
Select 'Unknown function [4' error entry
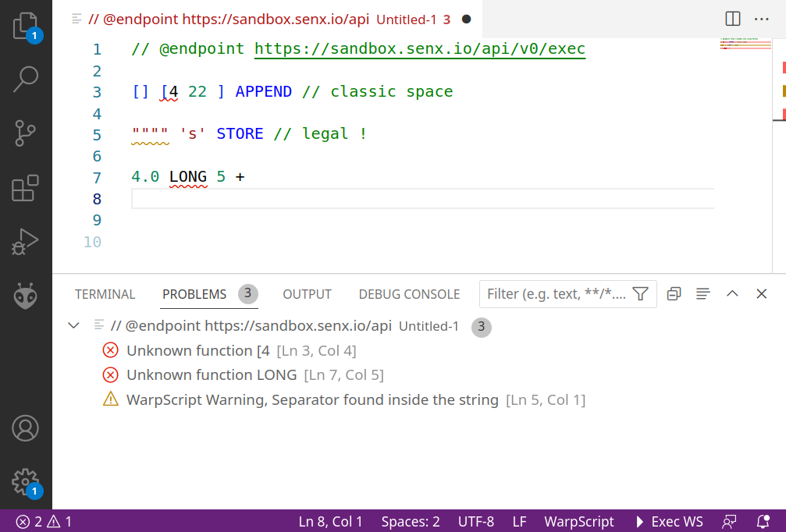[418, 351]
